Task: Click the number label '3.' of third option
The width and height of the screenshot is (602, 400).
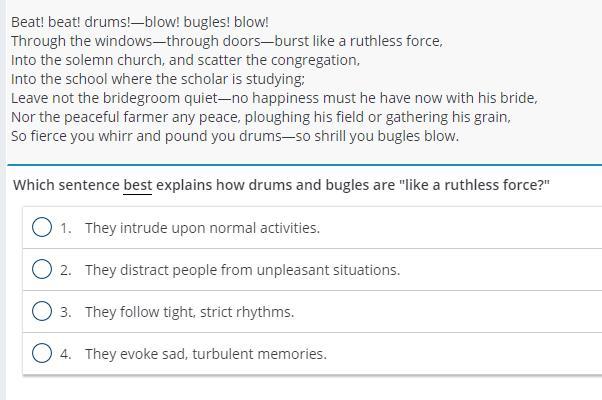Action: [x=66, y=312]
